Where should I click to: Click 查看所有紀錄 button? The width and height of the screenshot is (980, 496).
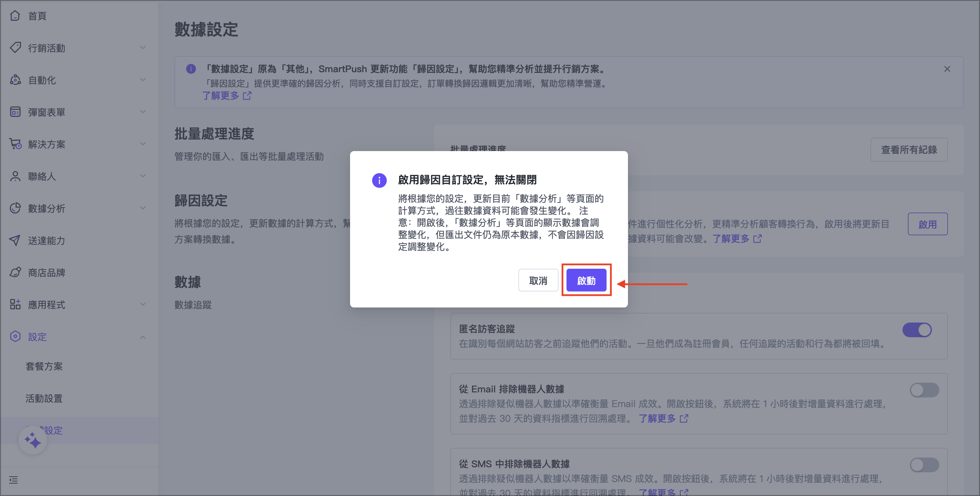909,150
